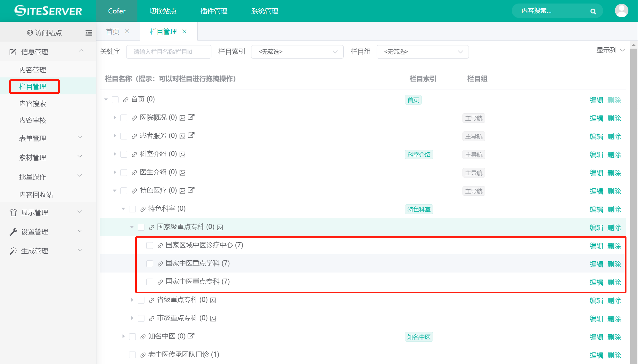Click the 生成管理 magic wand icon

(x=13, y=251)
